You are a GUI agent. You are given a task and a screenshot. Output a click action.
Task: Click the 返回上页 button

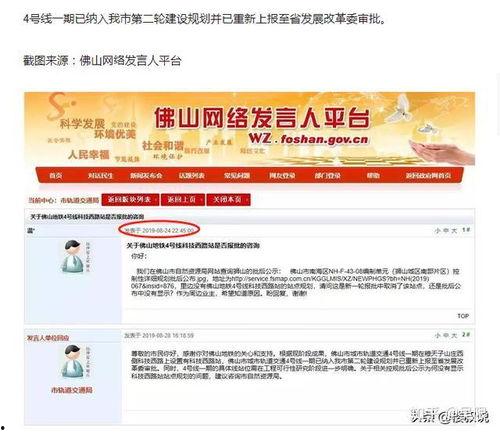click(183, 200)
